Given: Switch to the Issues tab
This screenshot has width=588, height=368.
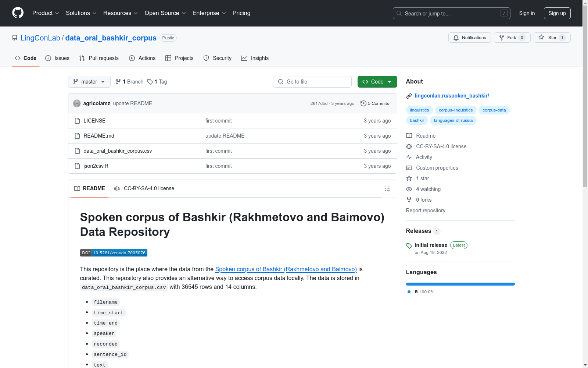Looking at the screenshot, I should [x=57, y=58].
